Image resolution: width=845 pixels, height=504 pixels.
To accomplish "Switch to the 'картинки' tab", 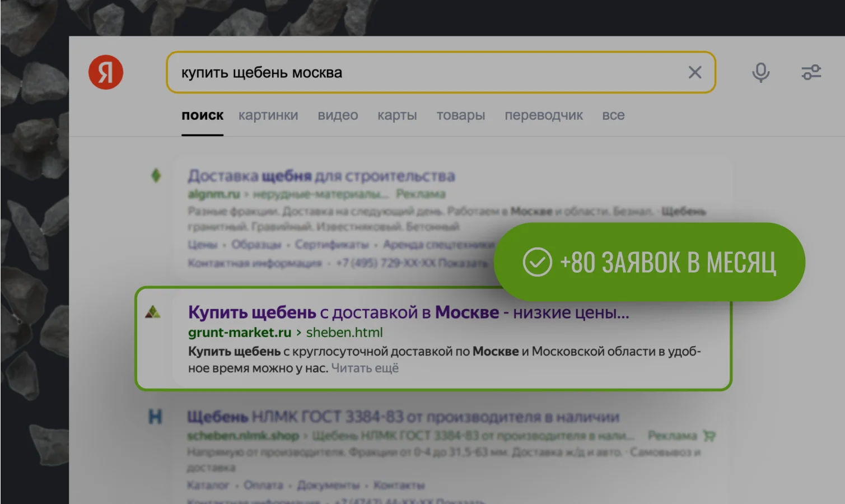I will [268, 115].
